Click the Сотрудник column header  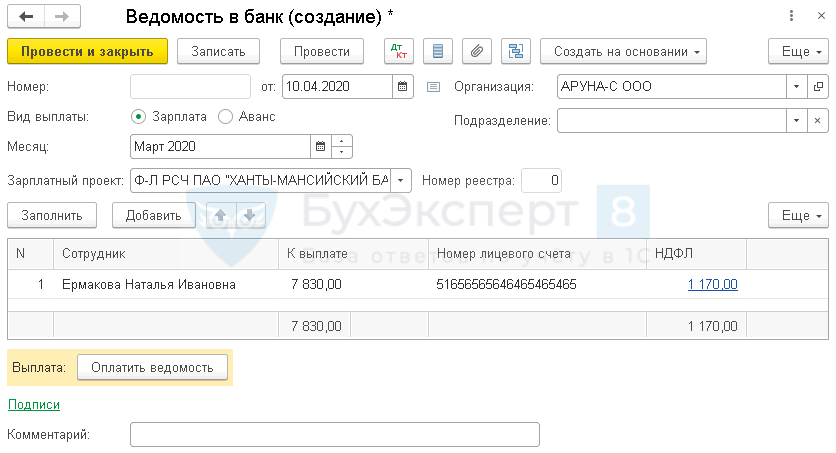(166, 254)
